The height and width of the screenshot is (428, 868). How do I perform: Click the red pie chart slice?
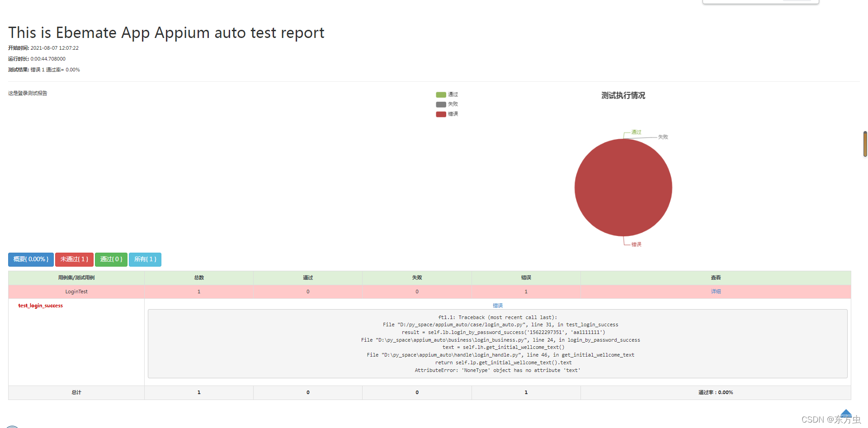click(623, 188)
